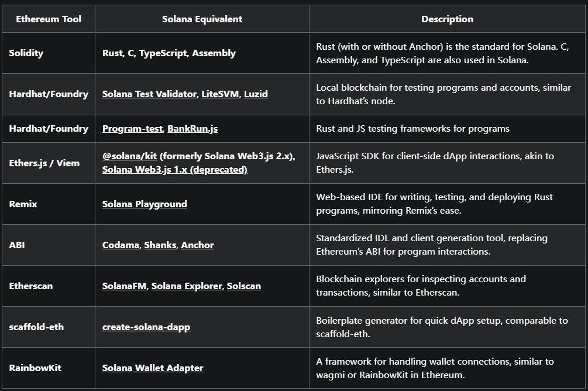Visit the BankRun.js link
The width and height of the screenshot is (588, 391).
192,128
